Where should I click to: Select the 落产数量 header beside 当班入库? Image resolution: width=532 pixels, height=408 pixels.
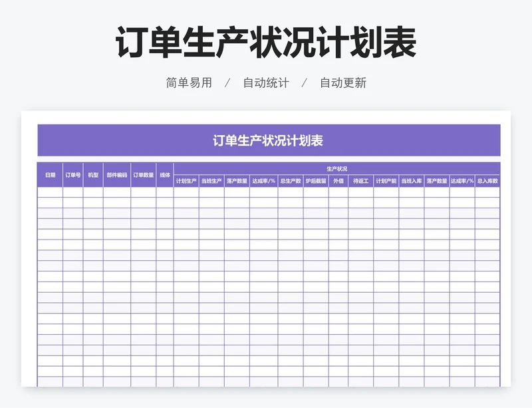pos(437,181)
